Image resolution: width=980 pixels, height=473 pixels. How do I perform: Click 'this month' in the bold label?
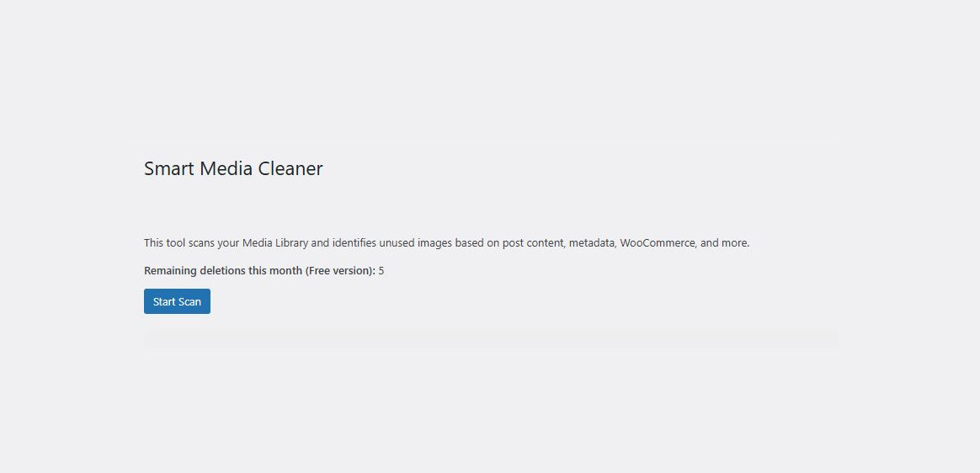275,270
